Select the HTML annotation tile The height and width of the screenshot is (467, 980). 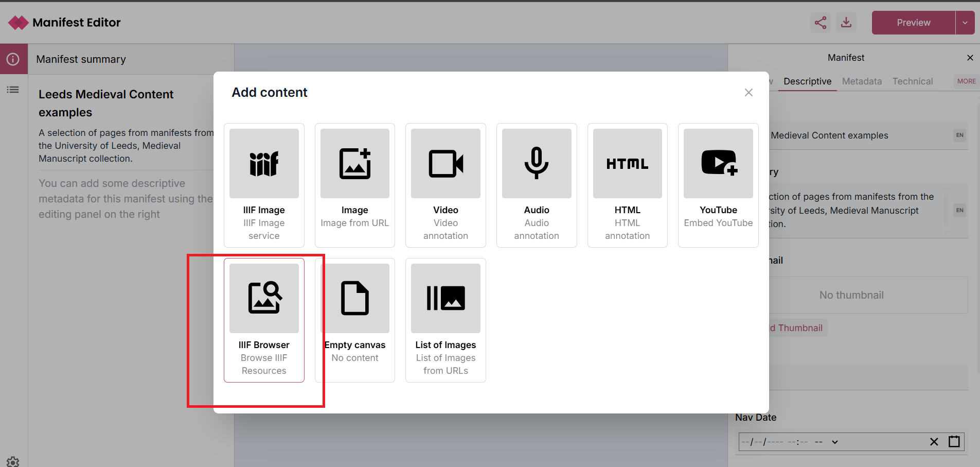(x=627, y=185)
